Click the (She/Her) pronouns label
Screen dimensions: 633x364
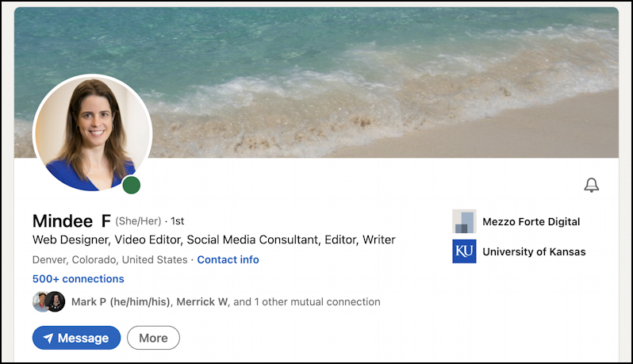click(138, 221)
